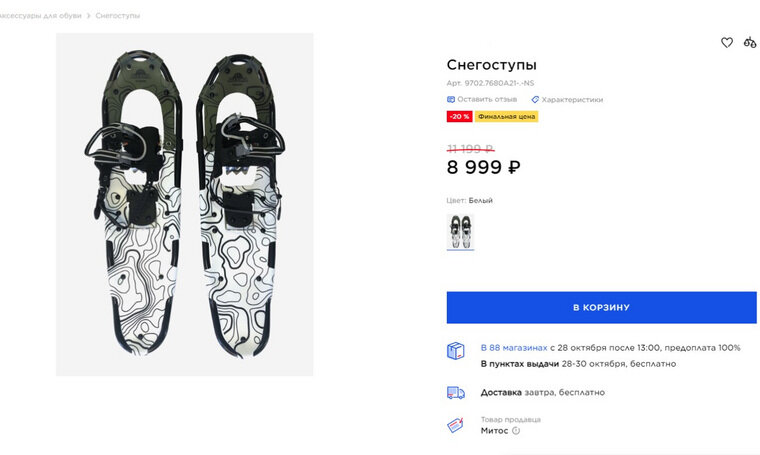Click the '-20 %' discount badge
Image resolution: width=760 pixels, height=455 pixels.
tap(459, 117)
